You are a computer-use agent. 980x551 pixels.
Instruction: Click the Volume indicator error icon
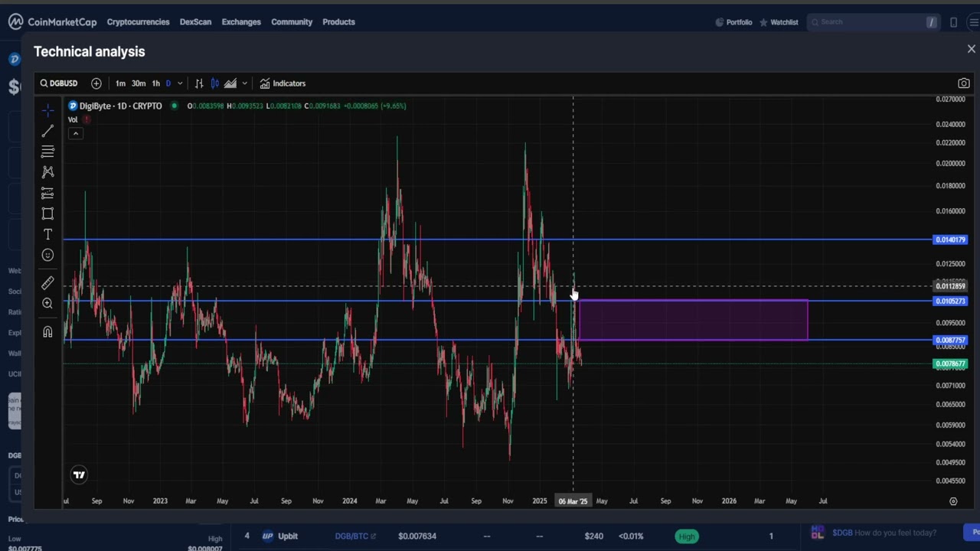point(87,119)
